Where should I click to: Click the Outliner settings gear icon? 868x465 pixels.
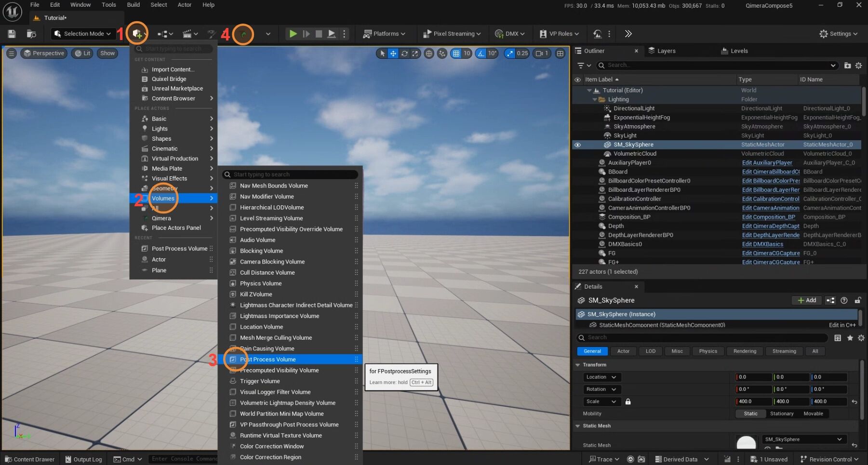tap(858, 66)
